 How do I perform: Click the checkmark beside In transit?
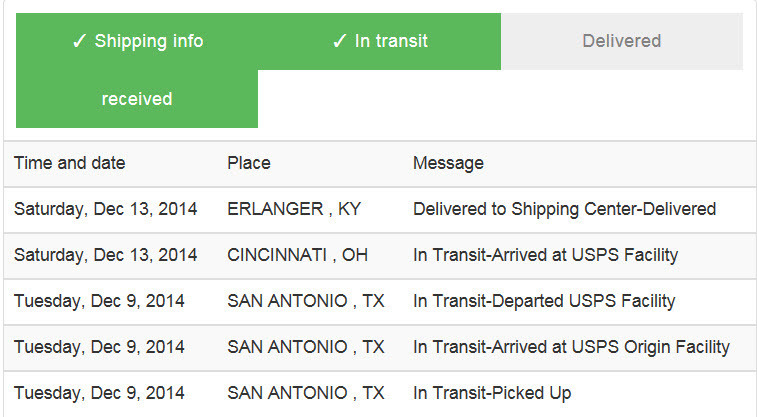[x=339, y=41]
